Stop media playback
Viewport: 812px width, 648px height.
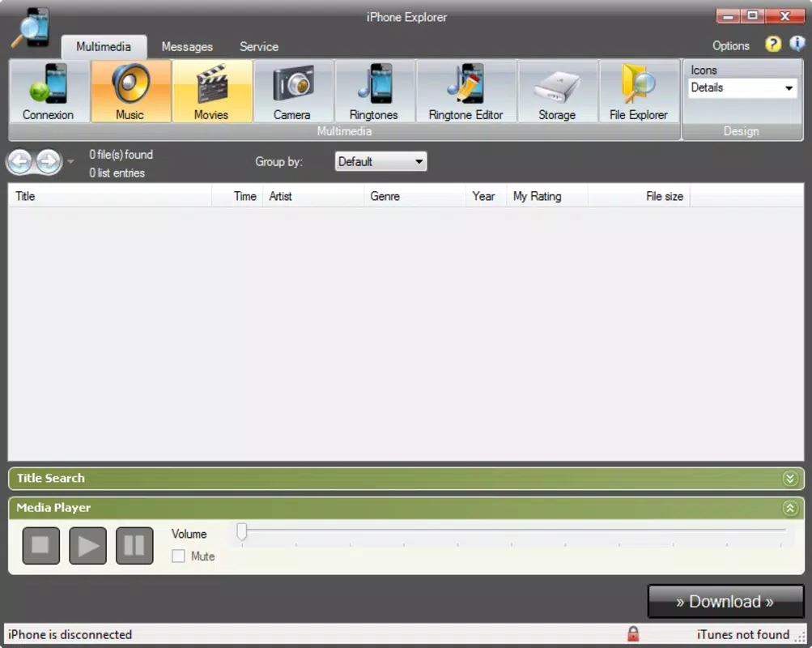(x=41, y=545)
